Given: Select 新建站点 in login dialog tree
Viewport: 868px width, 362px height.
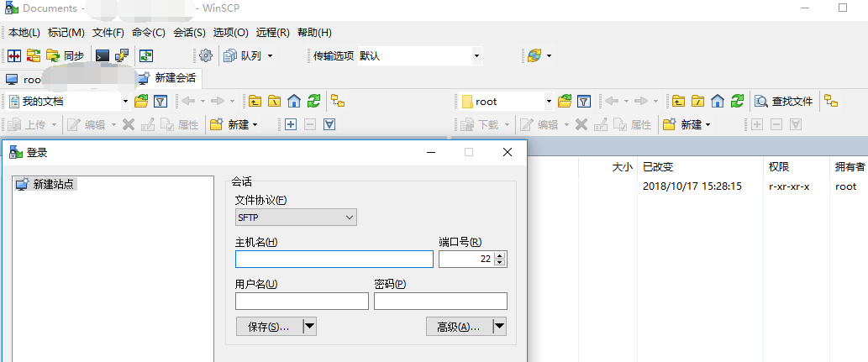Looking at the screenshot, I should pos(46,184).
